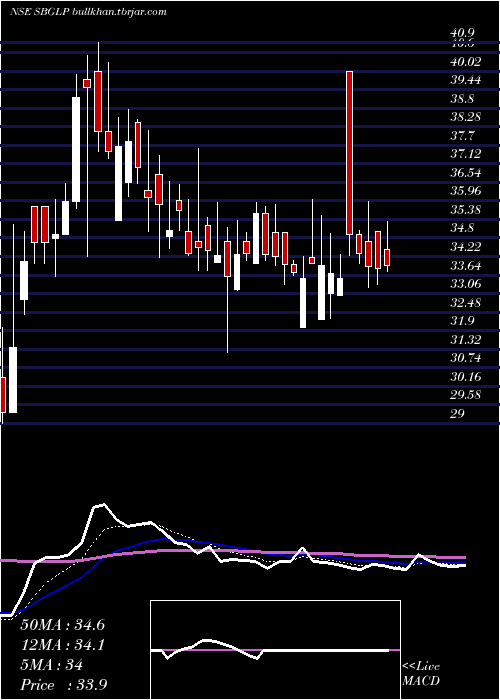Click the 29.58 price axis label
This screenshot has height=700, width=500.
(465, 395)
